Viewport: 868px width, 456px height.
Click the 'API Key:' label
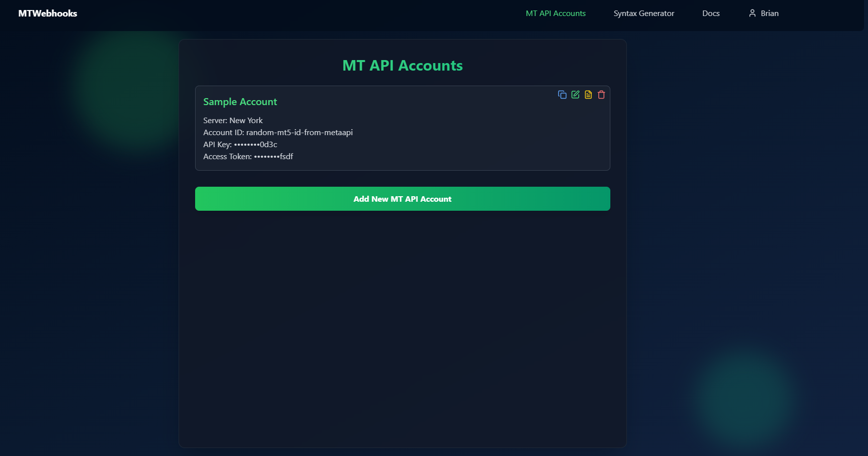pyautogui.click(x=217, y=145)
